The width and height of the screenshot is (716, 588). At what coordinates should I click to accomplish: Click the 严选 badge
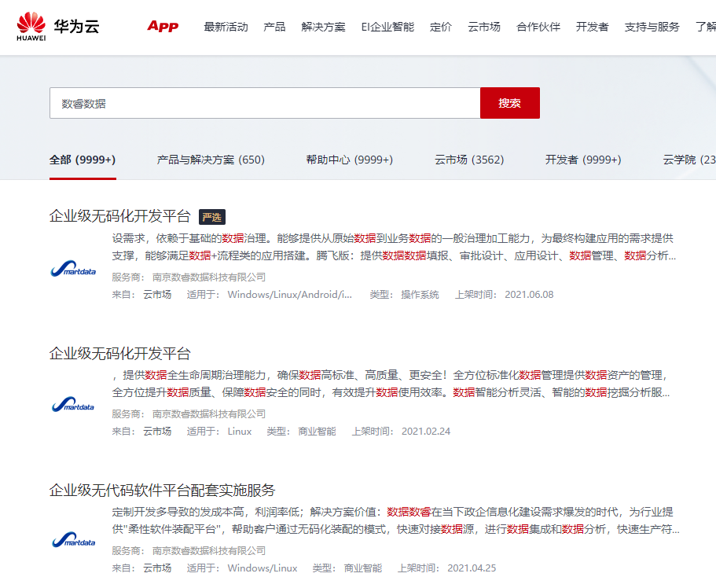click(x=212, y=217)
